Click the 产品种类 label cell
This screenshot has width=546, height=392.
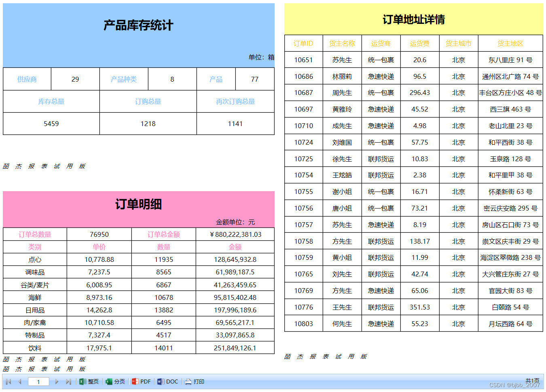(x=124, y=79)
